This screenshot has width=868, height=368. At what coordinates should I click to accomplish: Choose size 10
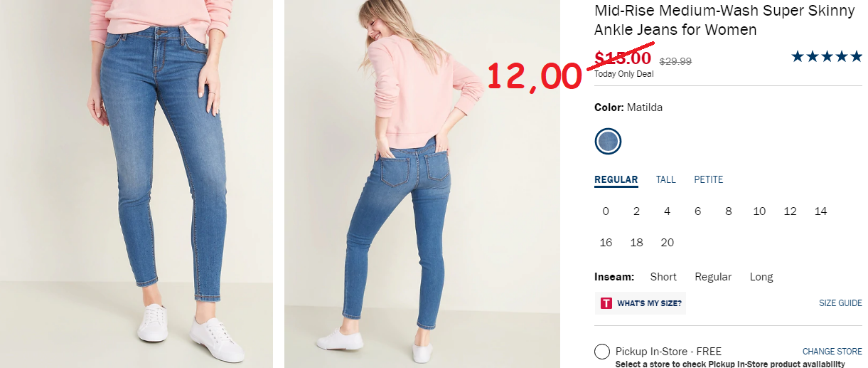759,211
